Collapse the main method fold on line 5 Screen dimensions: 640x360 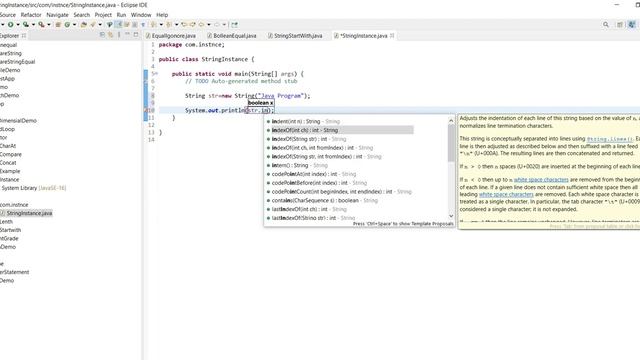click(156, 73)
